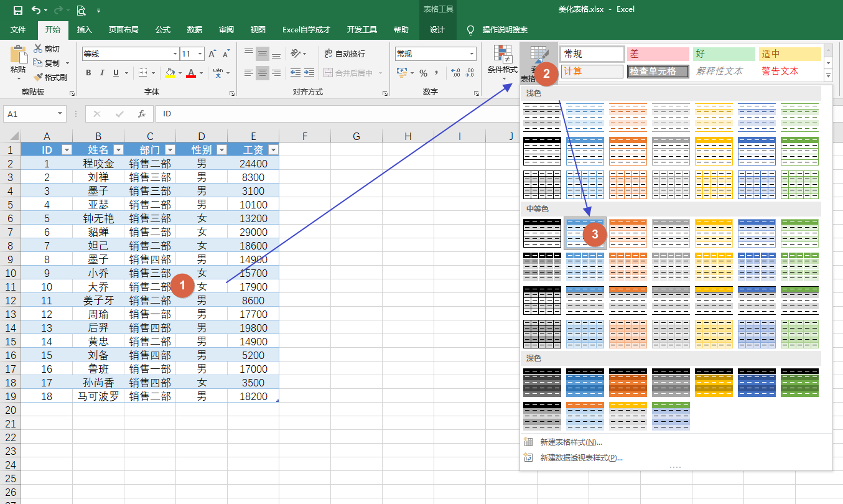Apply the 适中 (Neutral) cell style

click(790, 54)
